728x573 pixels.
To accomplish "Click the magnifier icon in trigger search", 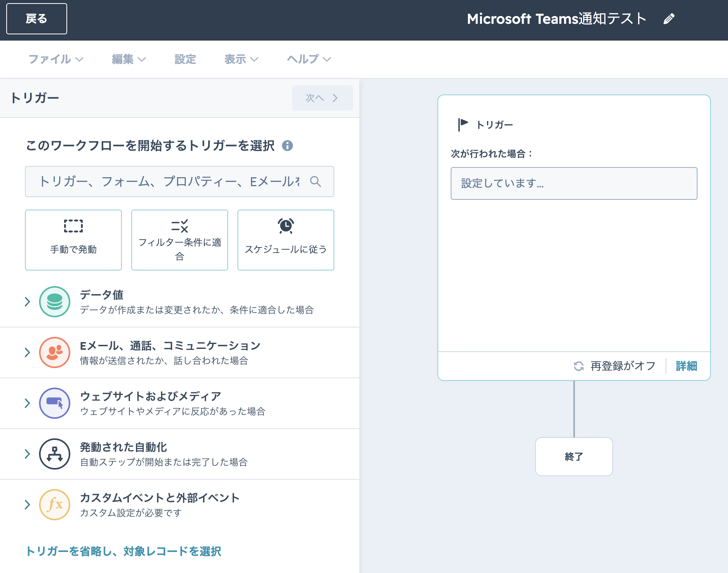I will tap(316, 182).
